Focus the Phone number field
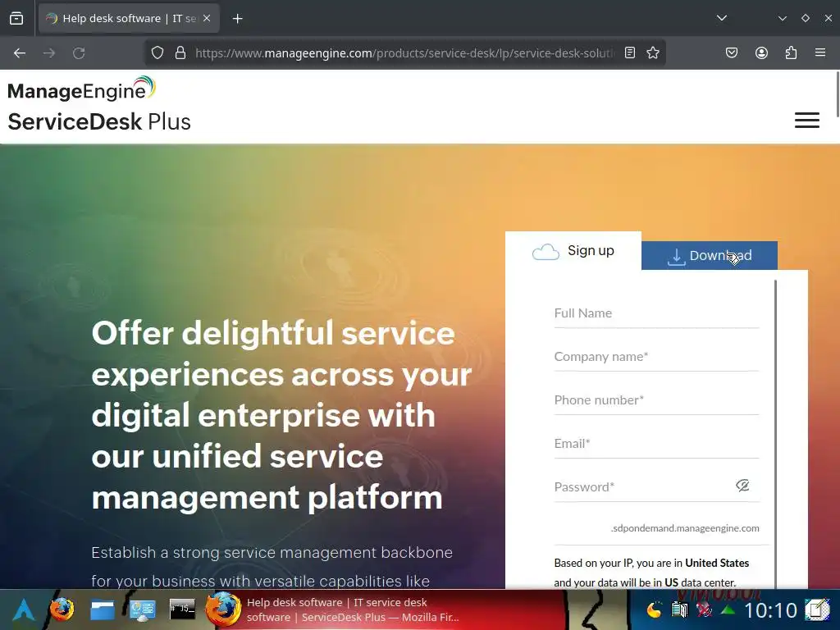The height and width of the screenshot is (630, 840). [x=656, y=400]
